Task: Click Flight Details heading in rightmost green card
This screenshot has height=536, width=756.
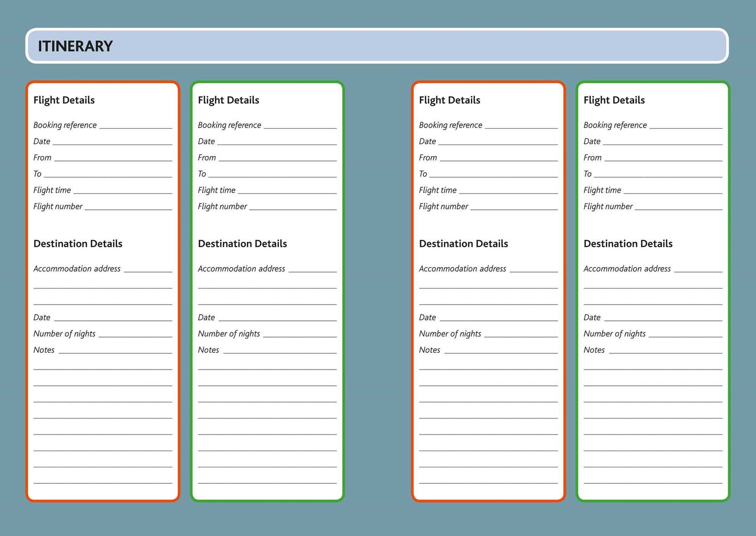Action: coord(614,100)
